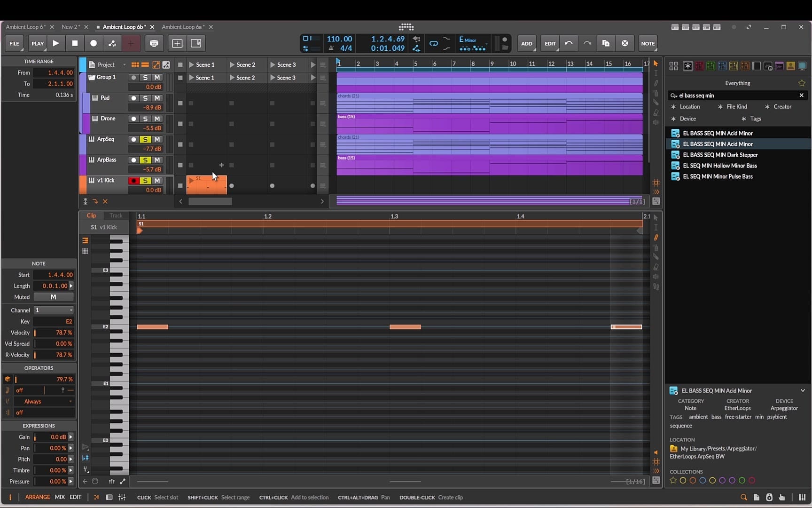812x508 pixels.
Task: Favorite the Everything source with star icon
Action: pos(802,83)
